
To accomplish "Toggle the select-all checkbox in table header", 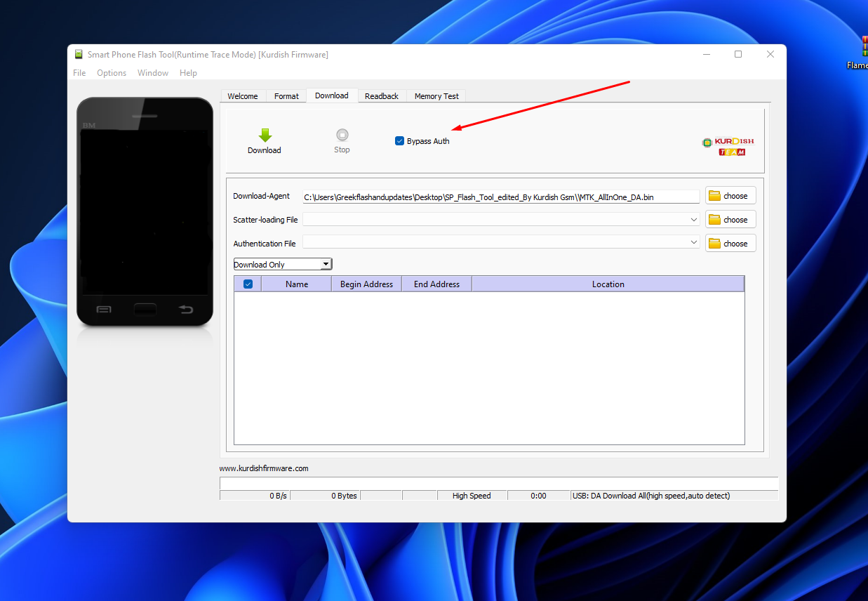I will coord(248,284).
